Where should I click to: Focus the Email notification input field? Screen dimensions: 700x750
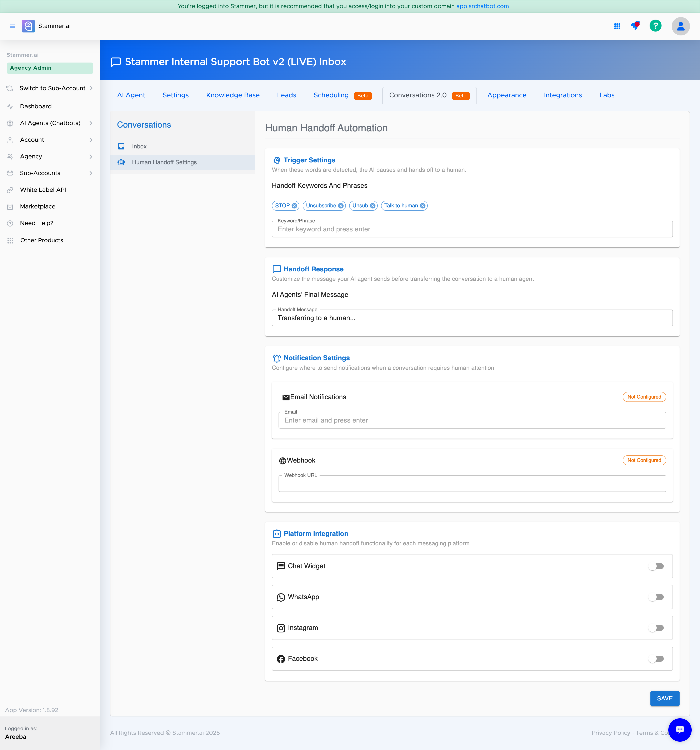(x=472, y=420)
